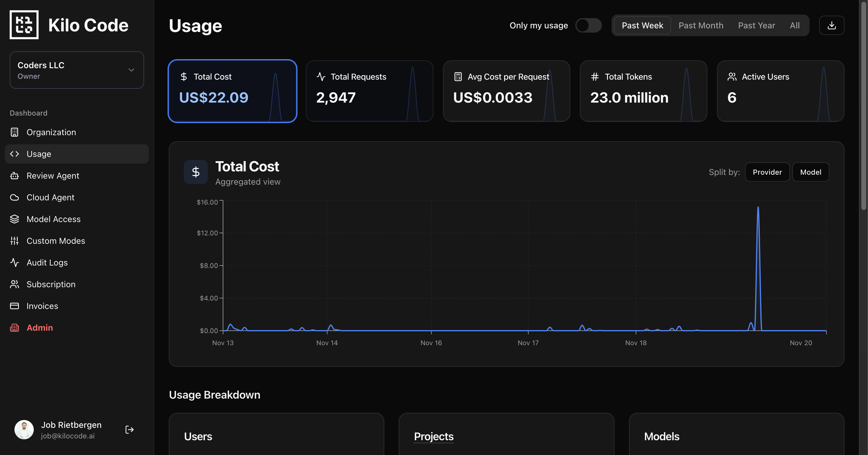The height and width of the screenshot is (455, 868).
Task: Open Subscription from the sidebar
Action: point(51,284)
